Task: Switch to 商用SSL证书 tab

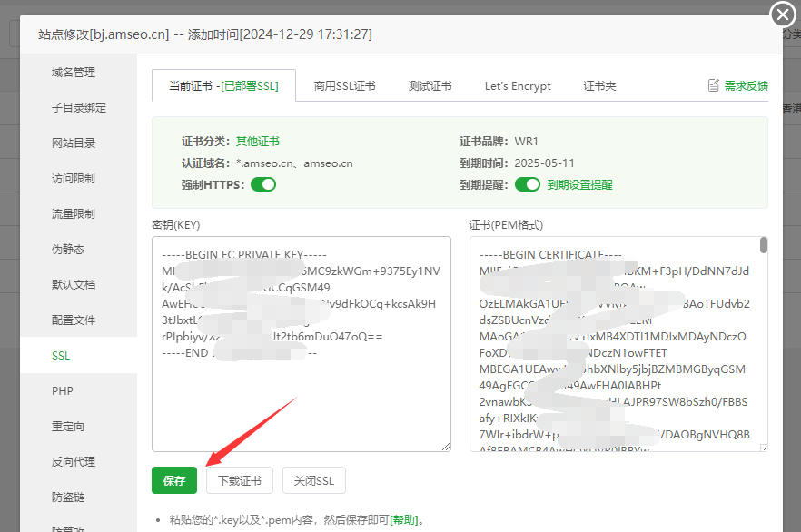Action: click(345, 85)
